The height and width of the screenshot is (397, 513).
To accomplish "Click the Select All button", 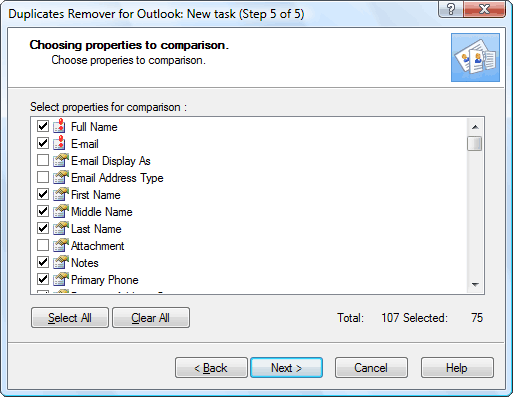I will [70, 318].
